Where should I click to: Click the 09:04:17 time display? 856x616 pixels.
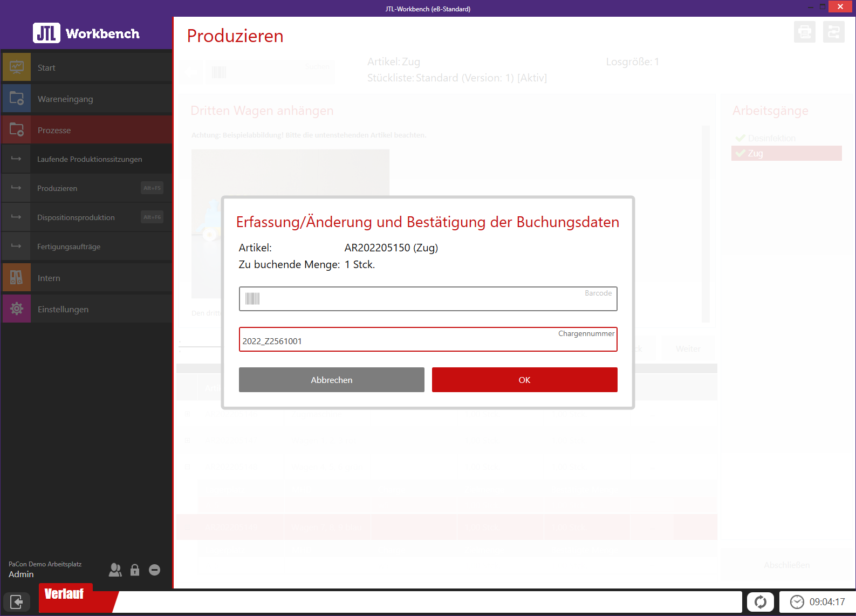tap(827, 602)
